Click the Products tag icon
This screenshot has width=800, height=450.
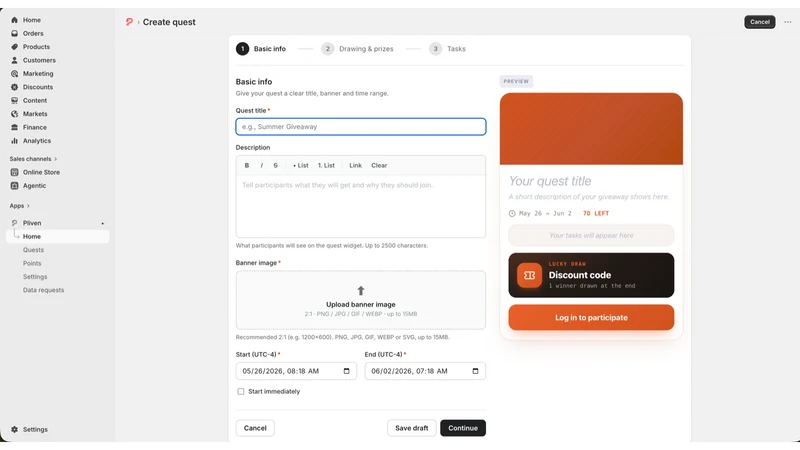[14, 46]
